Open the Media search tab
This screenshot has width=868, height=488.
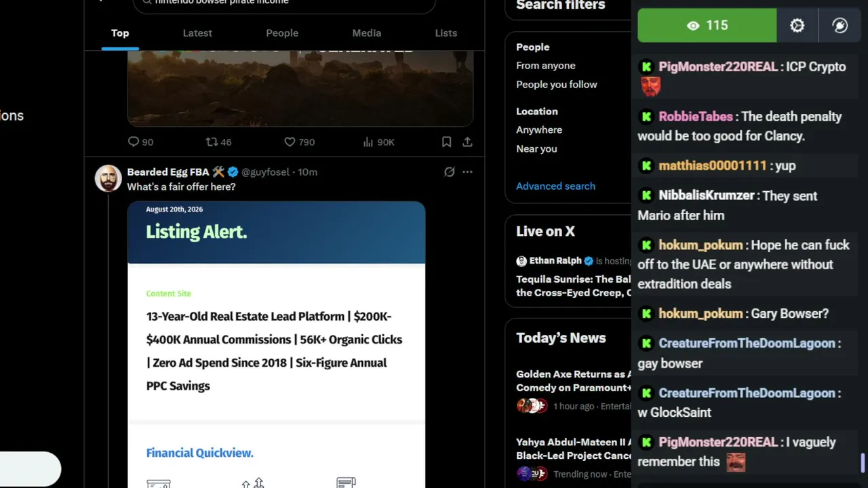pos(367,33)
